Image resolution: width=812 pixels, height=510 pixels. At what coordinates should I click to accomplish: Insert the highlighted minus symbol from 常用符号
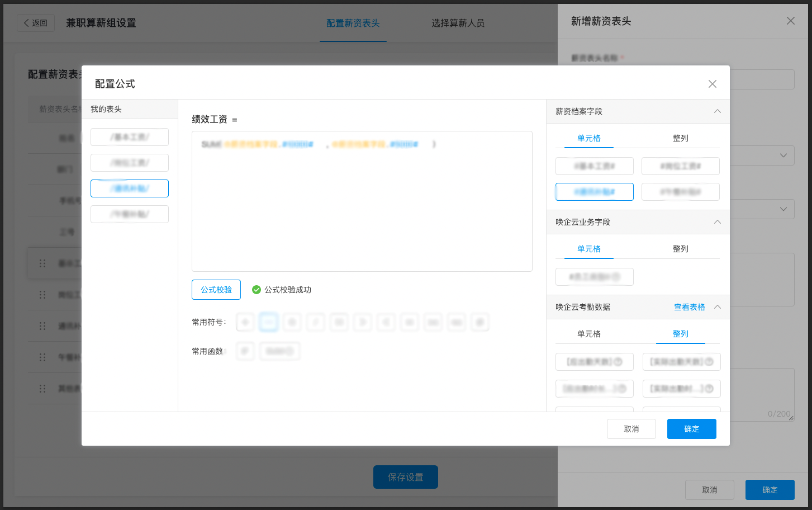(269, 322)
